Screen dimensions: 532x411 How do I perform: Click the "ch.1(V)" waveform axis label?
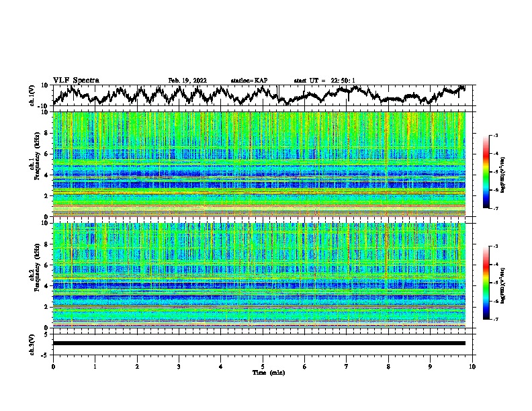(x=32, y=95)
